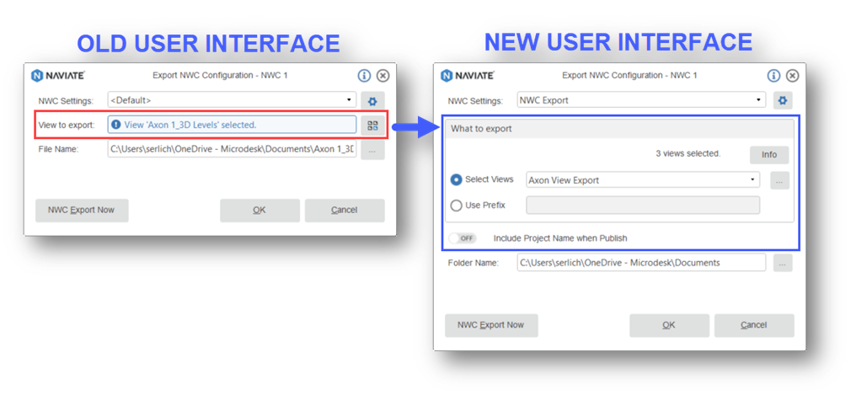850x395 pixels.
Task: Browse file name with ellipsis in old dialog
Action: tap(373, 150)
